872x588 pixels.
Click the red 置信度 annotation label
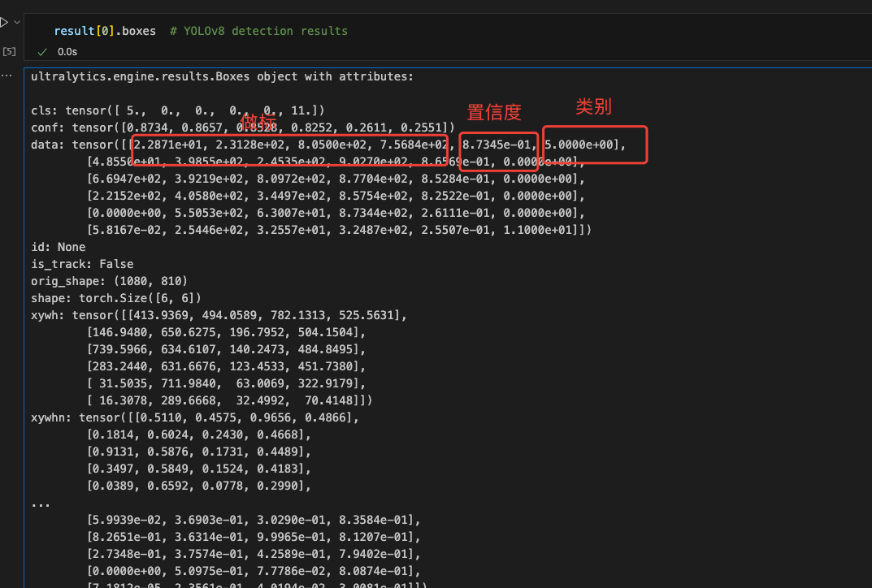click(x=493, y=112)
